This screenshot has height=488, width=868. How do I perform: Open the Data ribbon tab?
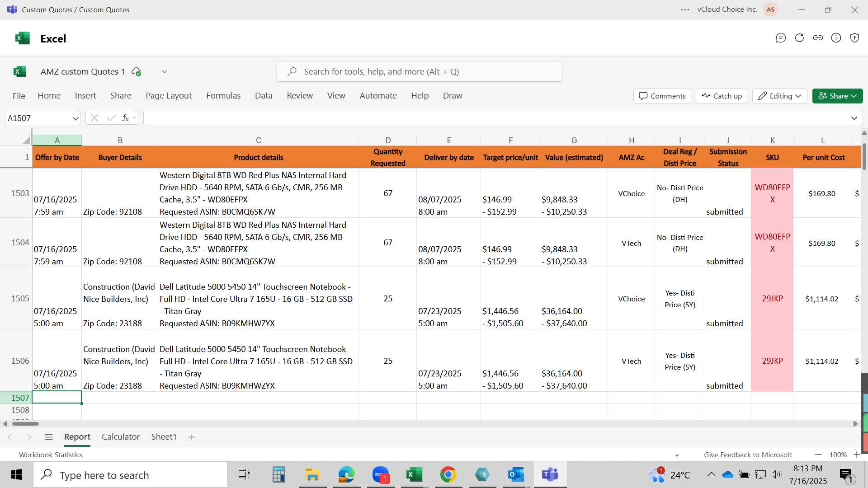click(264, 96)
